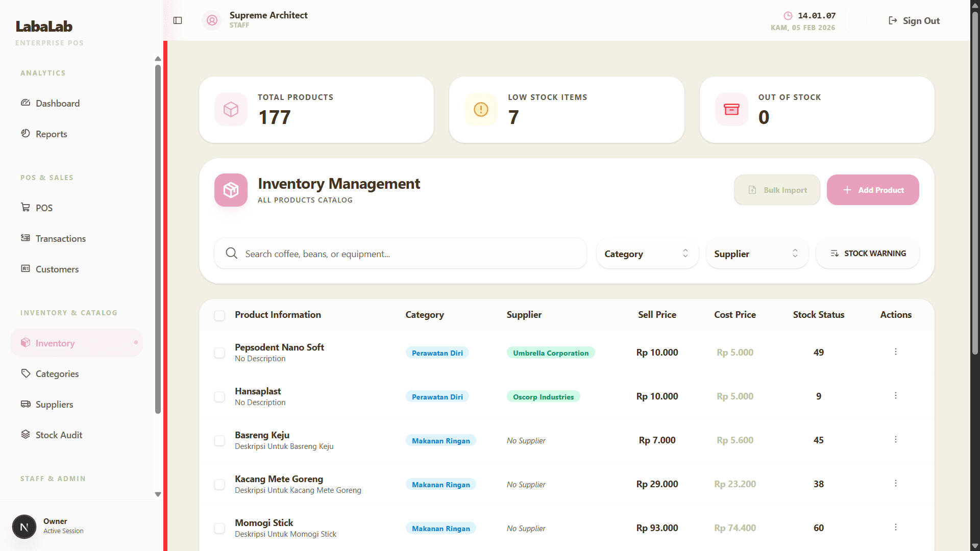Click the Stock Audit layers icon
Image resolution: width=980 pixels, height=551 pixels.
click(26, 434)
